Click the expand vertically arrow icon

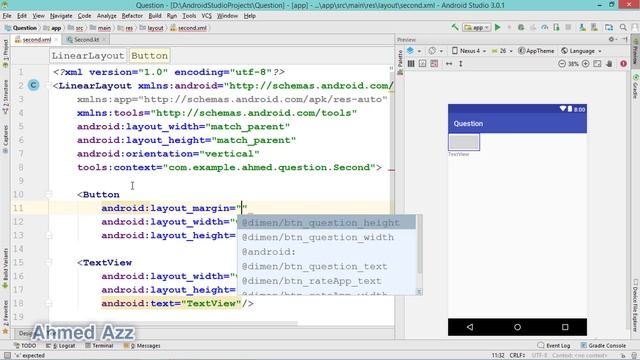pos(461,64)
